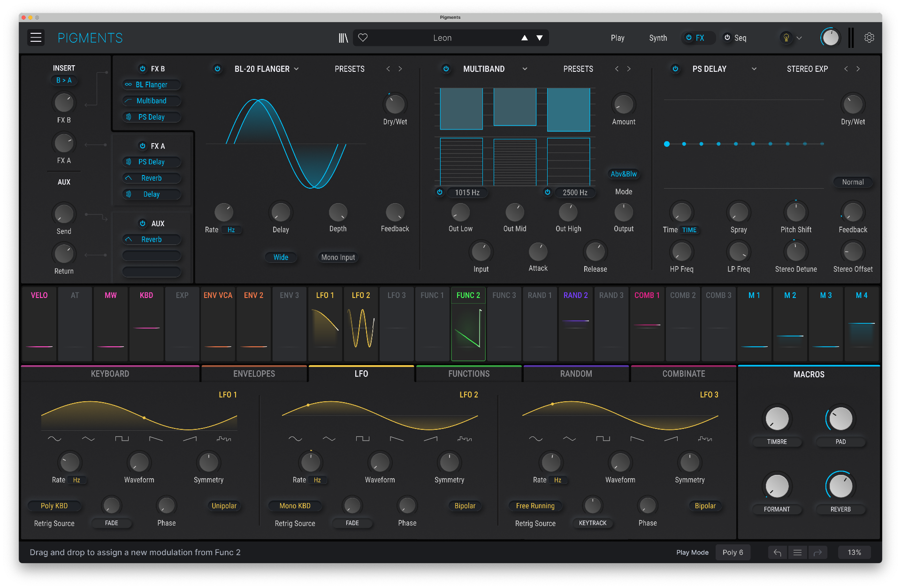Select the square waveform for LFO 1
The height and width of the screenshot is (588, 901).
tap(122, 438)
